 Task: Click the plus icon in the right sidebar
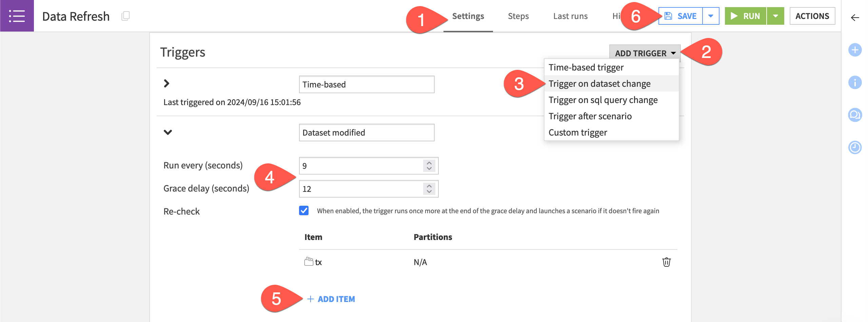coord(855,50)
